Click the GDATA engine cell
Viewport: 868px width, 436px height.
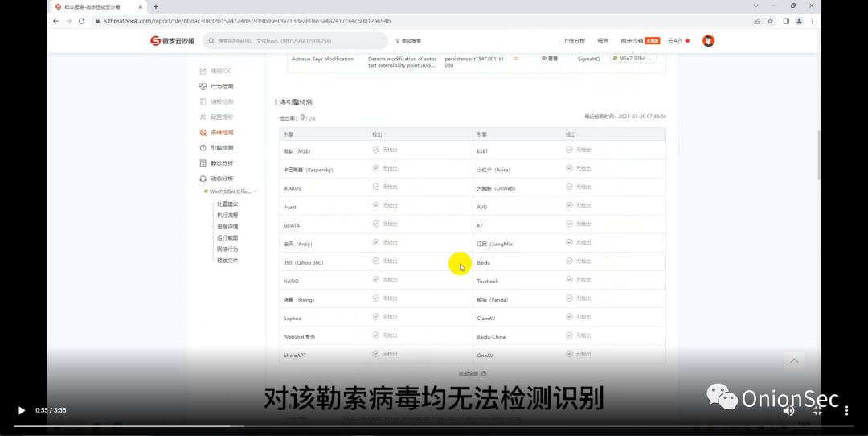point(292,225)
